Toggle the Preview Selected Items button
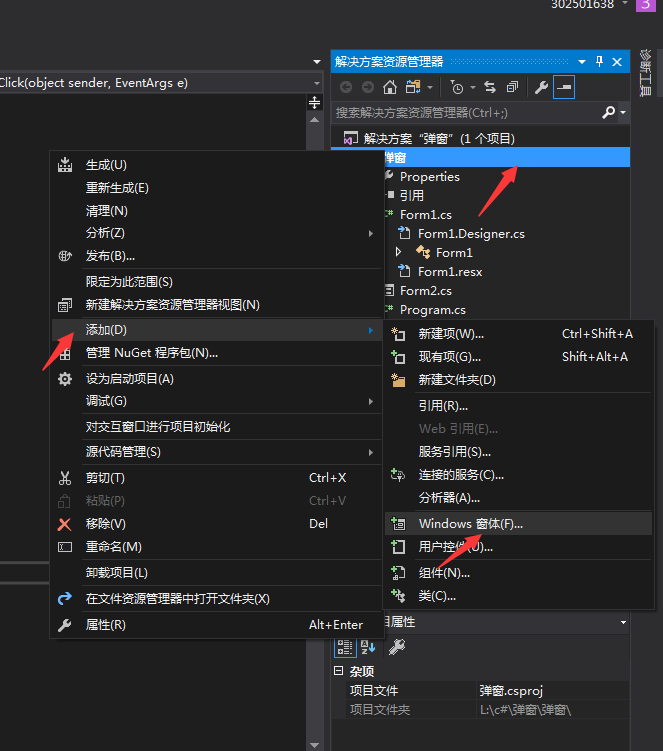 pyautogui.click(x=565, y=87)
